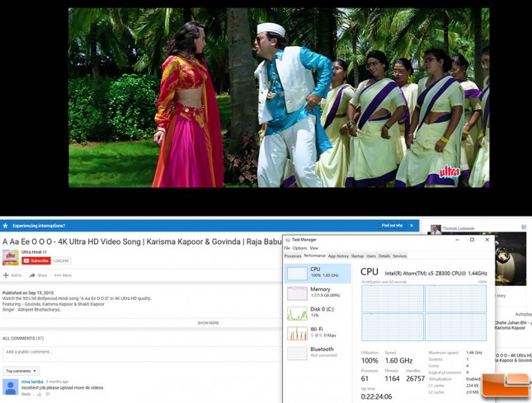Click the Share arrow icon
The width and height of the screenshot is (532, 403).
tap(32, 275)
